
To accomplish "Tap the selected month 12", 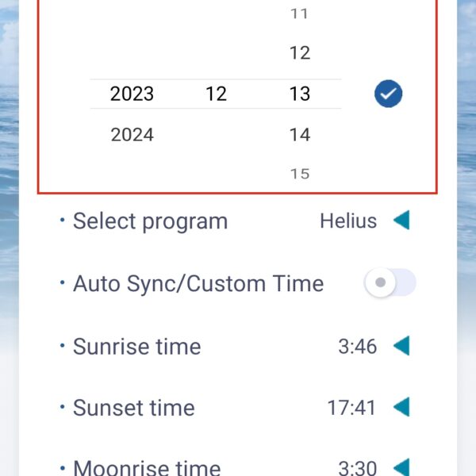I will point(216,94).
